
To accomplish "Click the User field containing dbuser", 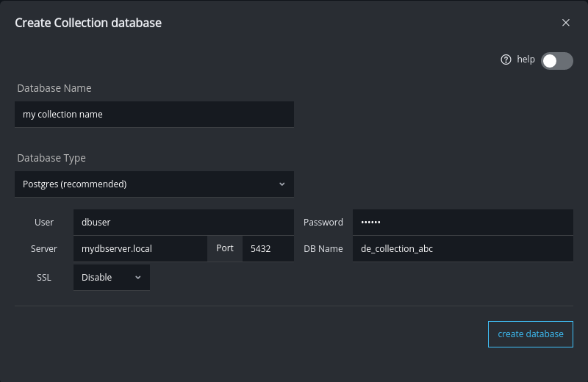I will (183, 223).
